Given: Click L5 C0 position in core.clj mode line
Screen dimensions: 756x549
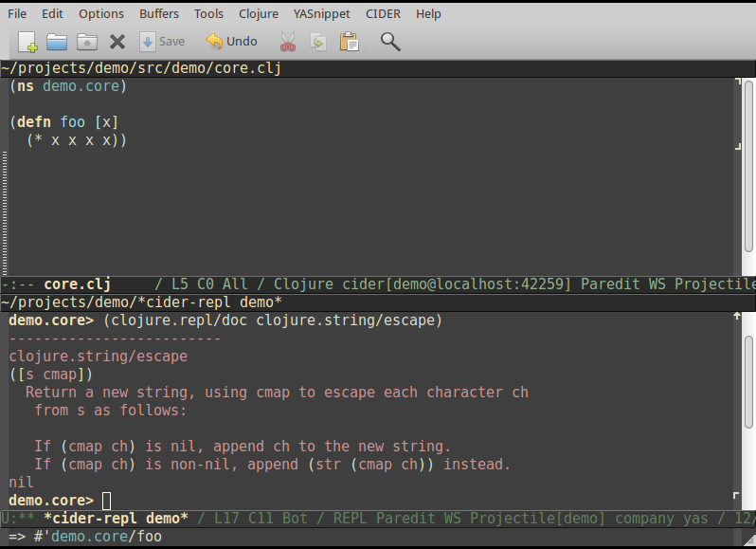Looking at the screenshot, I should pyautogui.click(x=192, y=284).
